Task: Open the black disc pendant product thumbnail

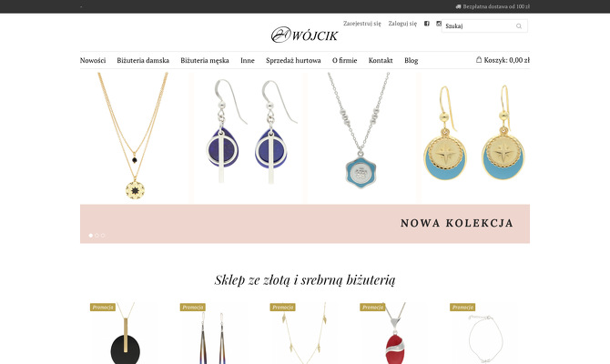Action: [126, 333]
